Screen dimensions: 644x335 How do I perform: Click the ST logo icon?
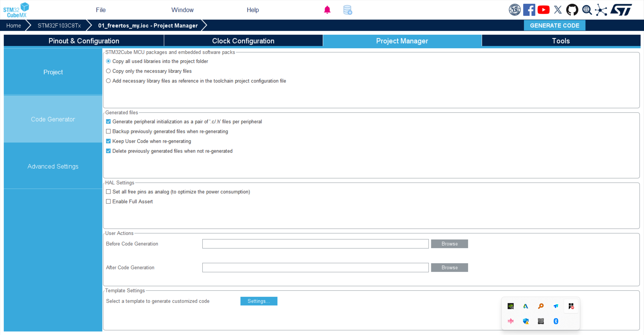click(x=621, y=10)
